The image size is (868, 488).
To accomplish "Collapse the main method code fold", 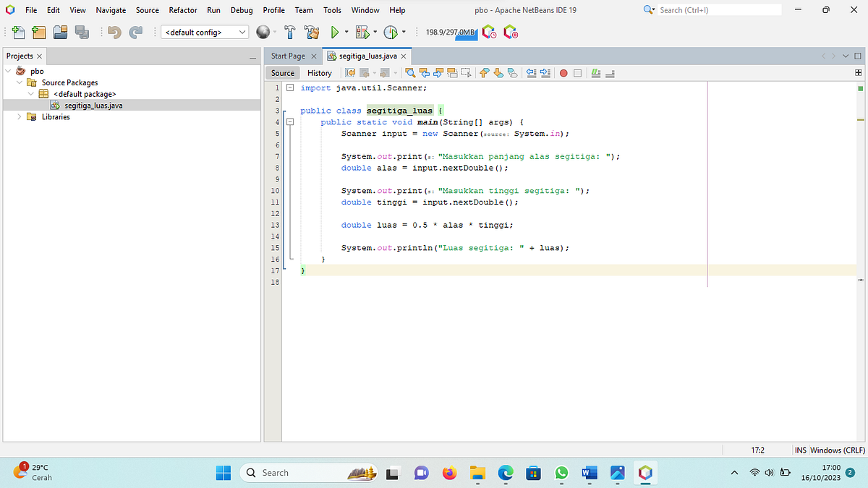I will click(x=290, y=122).
